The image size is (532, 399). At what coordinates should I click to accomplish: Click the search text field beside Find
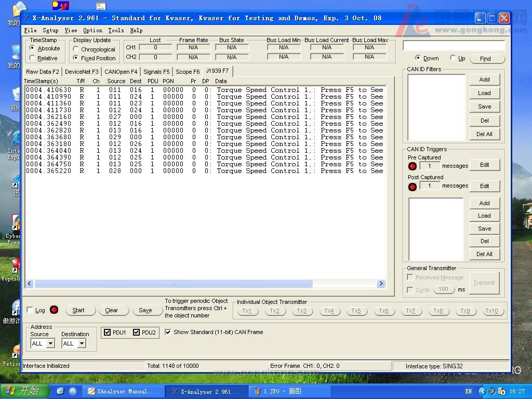pos(454,46)
